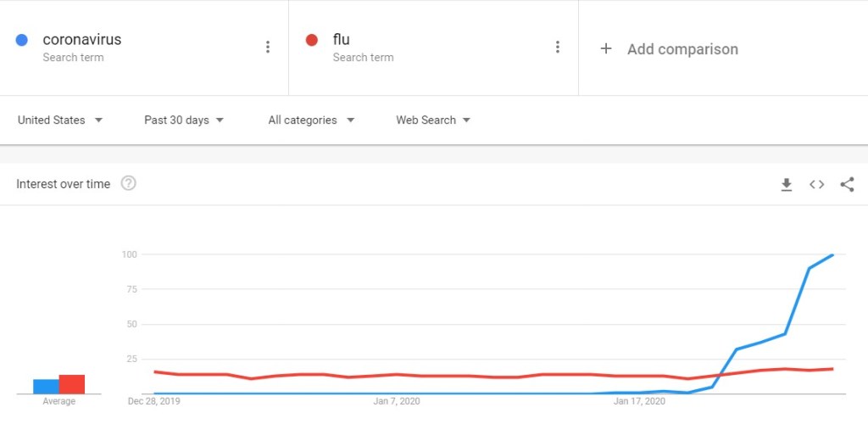Open flu term three-dot options menu
868x424 pixels.
(557, 47)
